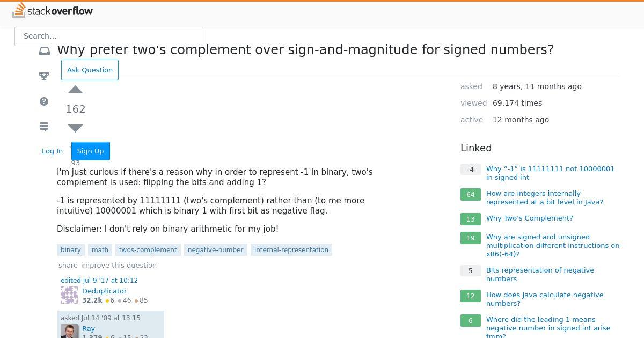Open the achievements trophy icon
Image resolution: width=644 pixels, height=338 pixels.
(45, 76)
